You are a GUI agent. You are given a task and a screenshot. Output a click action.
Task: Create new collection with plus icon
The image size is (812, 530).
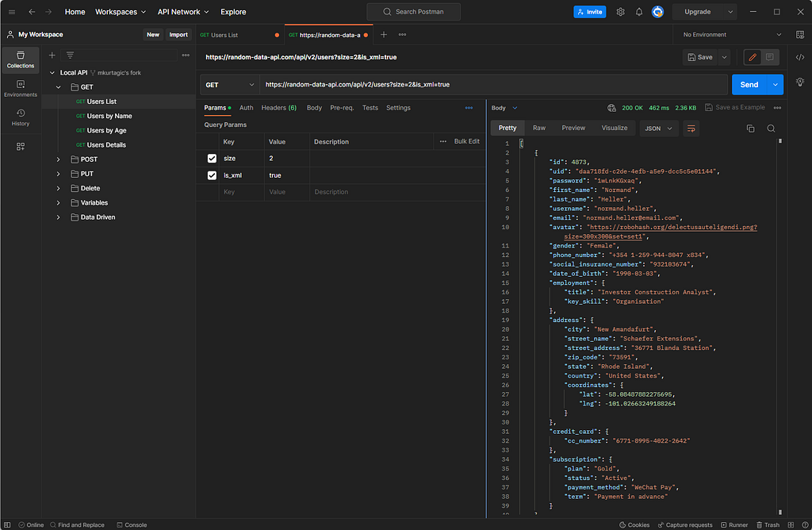(x=52, y=55)
